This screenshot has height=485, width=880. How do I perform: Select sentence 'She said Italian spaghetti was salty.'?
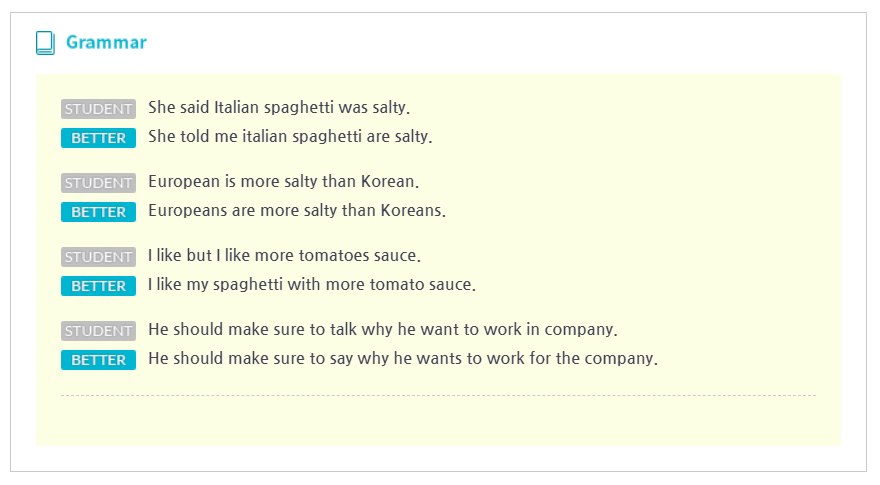(279, 107)
